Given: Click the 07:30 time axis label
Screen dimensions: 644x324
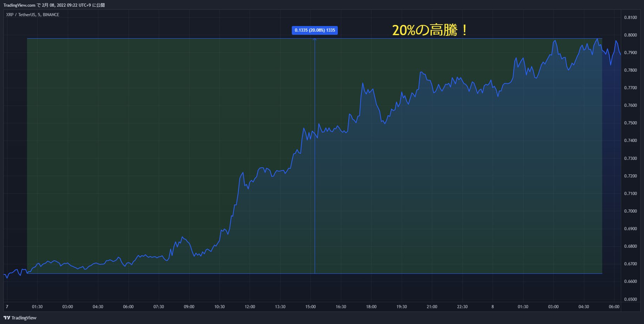Looking at the screenshot, I should tap(159, 307).
